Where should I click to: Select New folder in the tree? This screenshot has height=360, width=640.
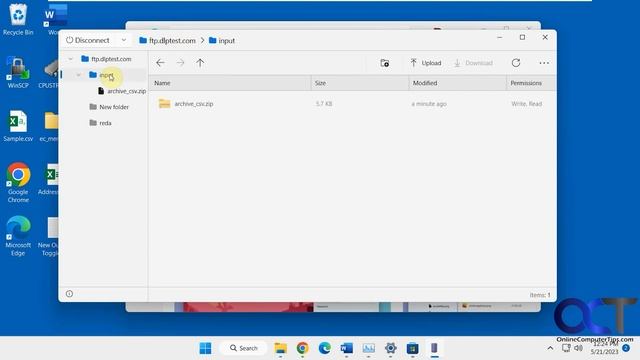click(109, 107)
